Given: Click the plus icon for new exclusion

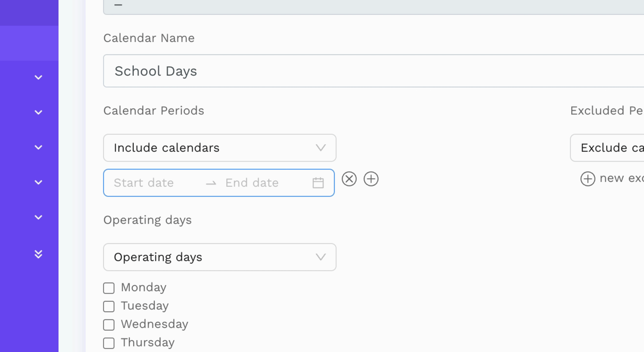Looking at the screenshot, I should point(588,179).
